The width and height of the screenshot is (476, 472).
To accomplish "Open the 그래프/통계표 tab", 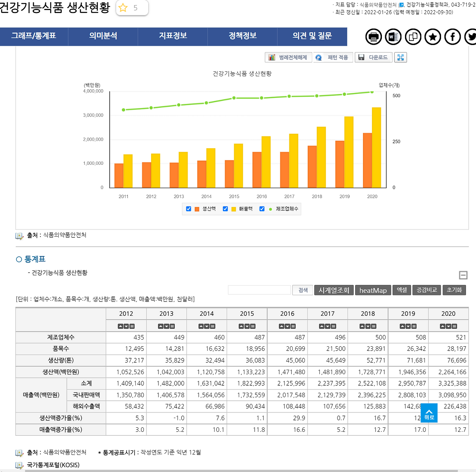I will pyautogui.click(x=34, y=36).
